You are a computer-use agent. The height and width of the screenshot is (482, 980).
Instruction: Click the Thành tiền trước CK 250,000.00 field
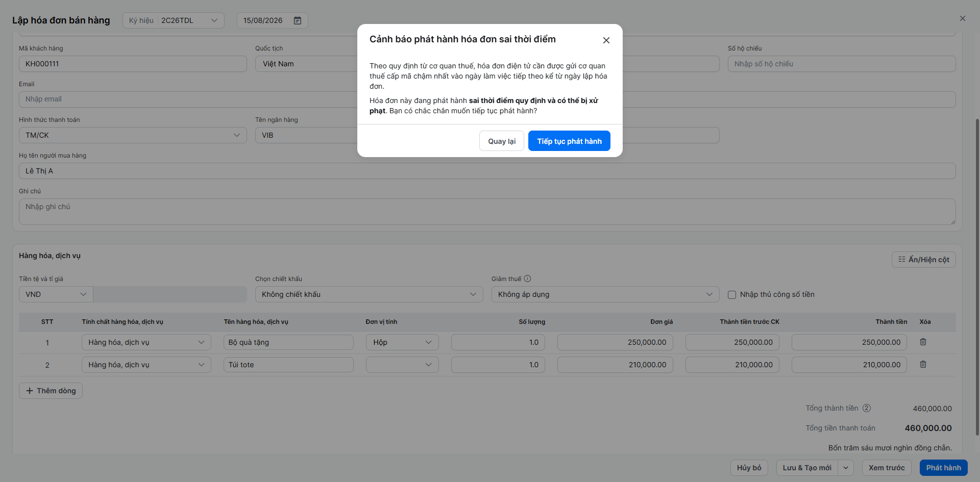click(732, 342)
